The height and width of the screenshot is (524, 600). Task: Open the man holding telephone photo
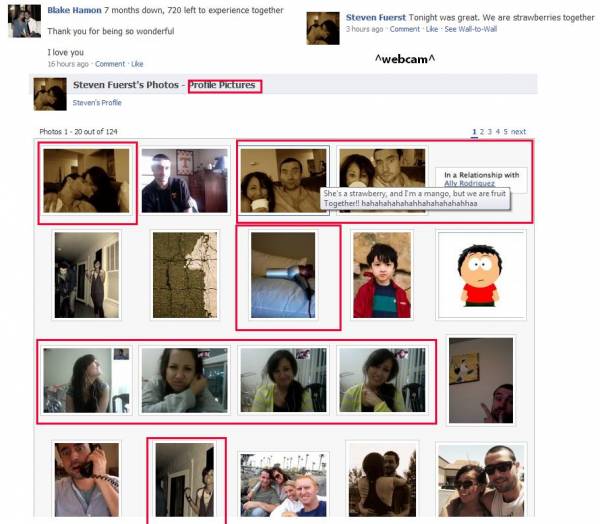coord(86,478)
